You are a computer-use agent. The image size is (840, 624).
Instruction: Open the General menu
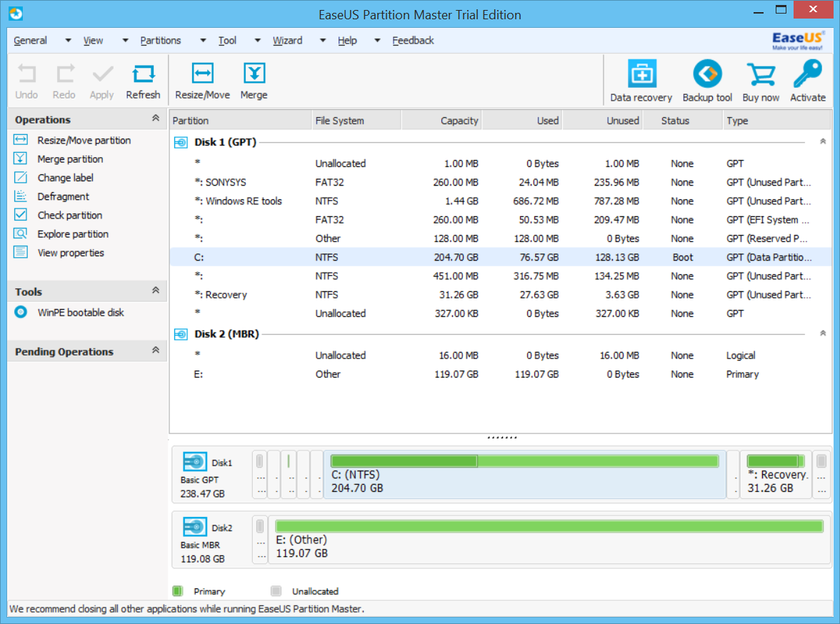[31, 40]
